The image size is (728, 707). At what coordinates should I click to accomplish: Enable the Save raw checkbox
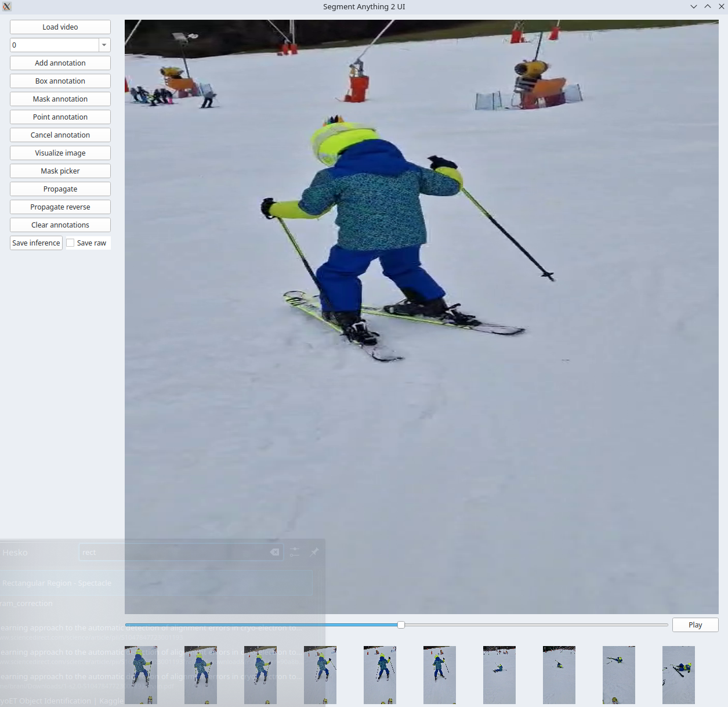click(71, 243)
